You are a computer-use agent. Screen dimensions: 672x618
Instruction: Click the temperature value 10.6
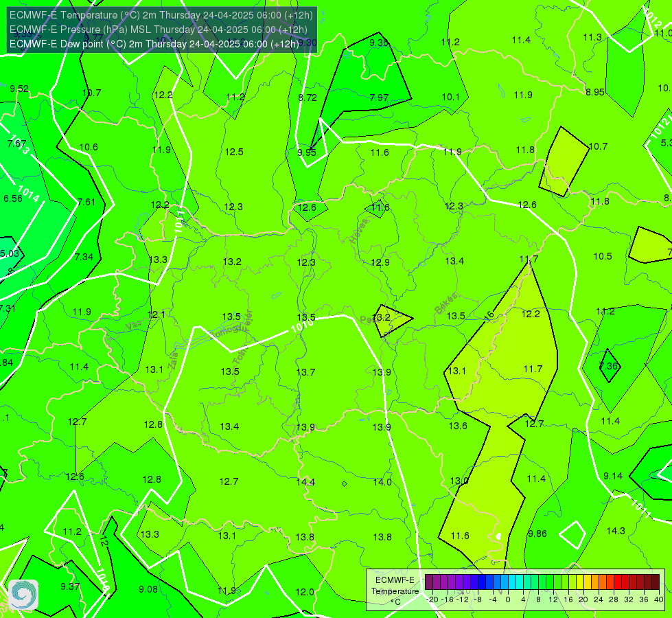point(89,147)
